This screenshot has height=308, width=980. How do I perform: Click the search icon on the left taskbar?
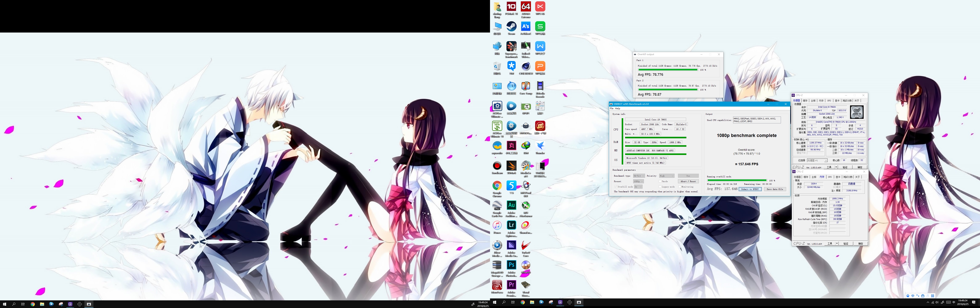tap(14, 304)
